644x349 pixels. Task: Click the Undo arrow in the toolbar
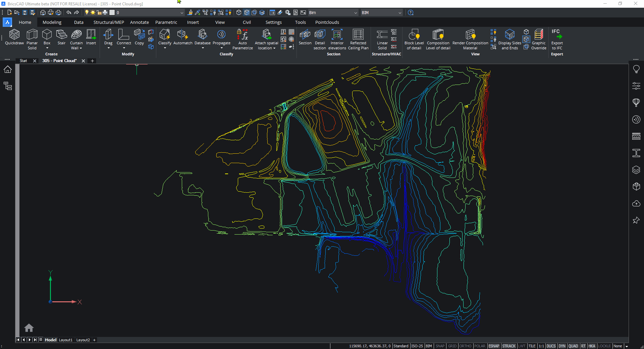pyautogui.click(x=69, y=12)
